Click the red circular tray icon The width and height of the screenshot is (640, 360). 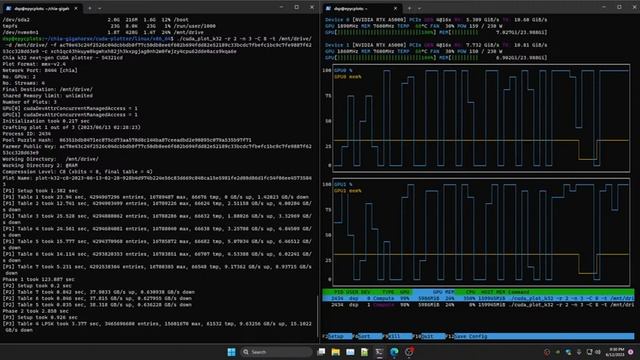tap(547, 352)
